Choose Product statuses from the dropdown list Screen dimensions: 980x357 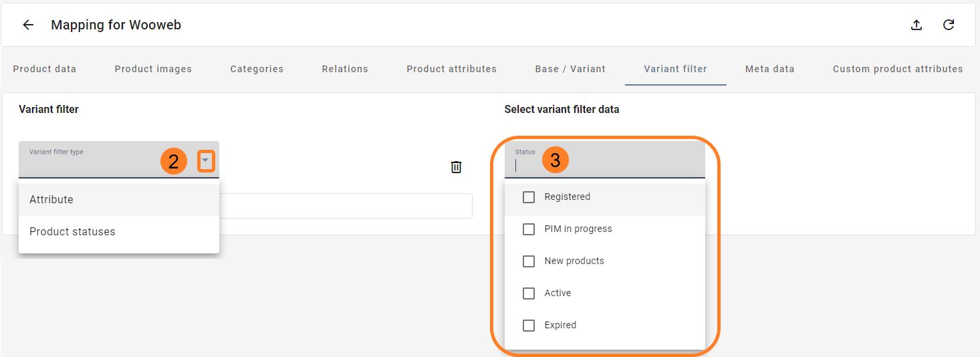tap(119, 232)
